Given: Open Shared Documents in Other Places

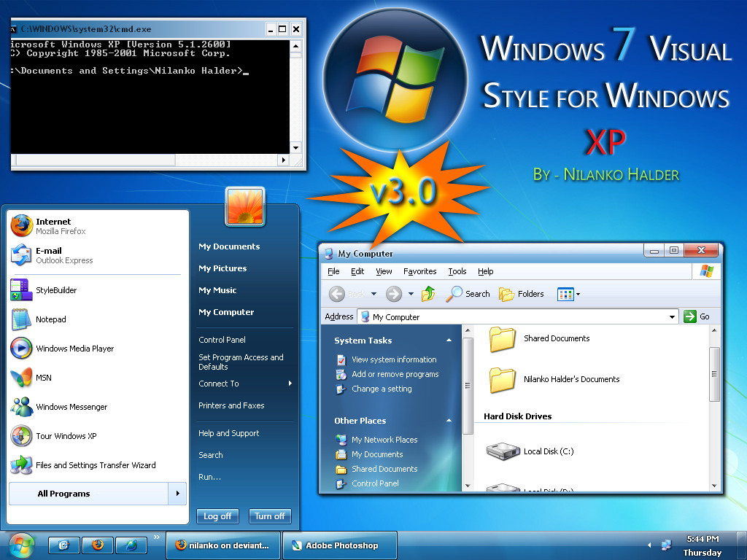Looking at the screenshot, I should tap(384, 469).
